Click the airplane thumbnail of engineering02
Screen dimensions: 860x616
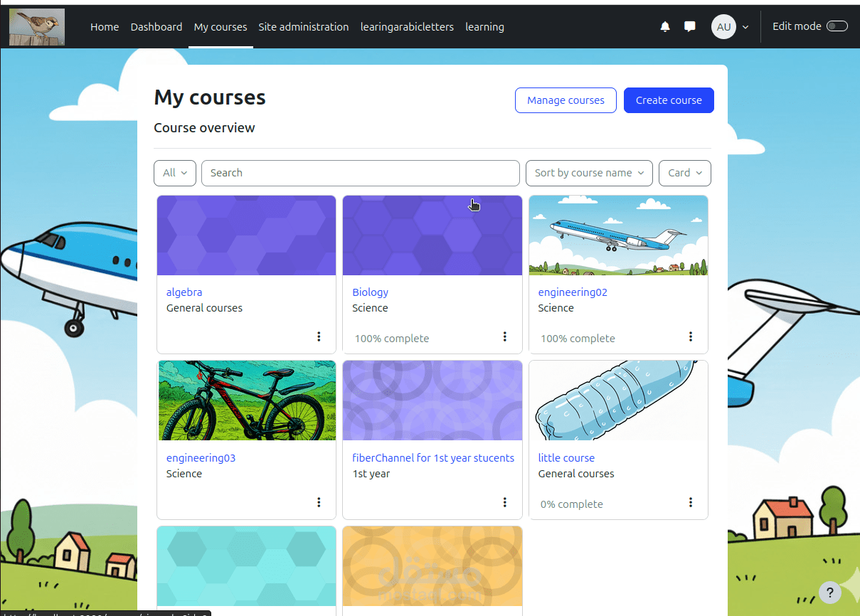click(618, 235)
